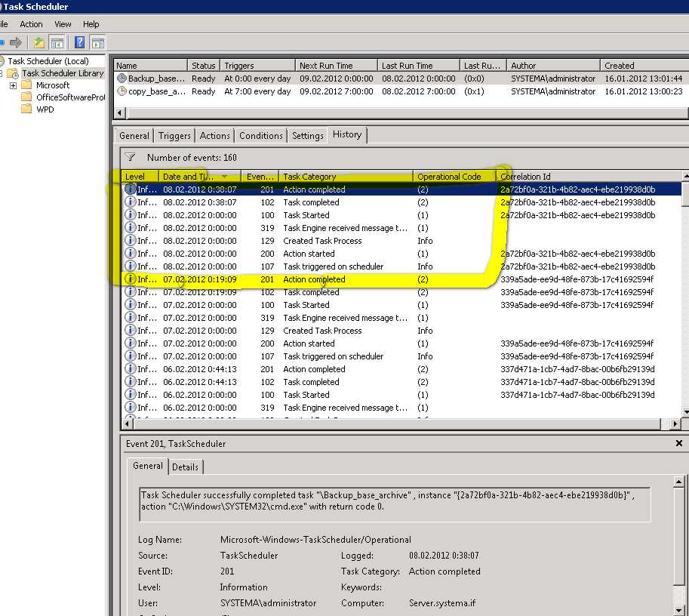This screenshot has width=689, height=616.
Task: Click the event details pane scroll down arrow
Action: (678, 610)
